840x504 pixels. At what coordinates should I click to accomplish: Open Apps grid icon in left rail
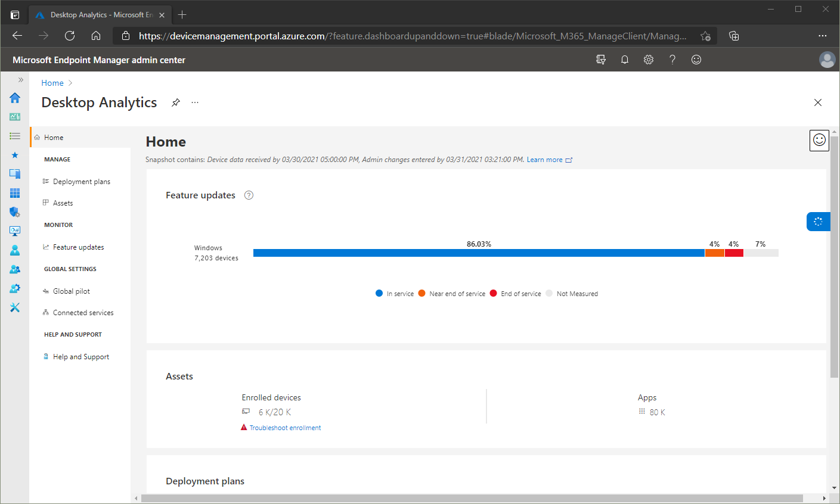pyautogui.click(x=15, y=193)
